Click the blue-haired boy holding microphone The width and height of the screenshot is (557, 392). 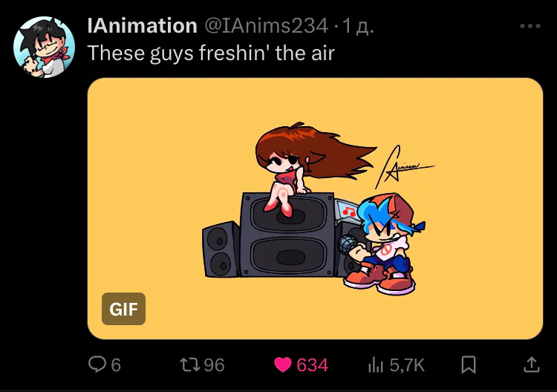tap(382, 244)
